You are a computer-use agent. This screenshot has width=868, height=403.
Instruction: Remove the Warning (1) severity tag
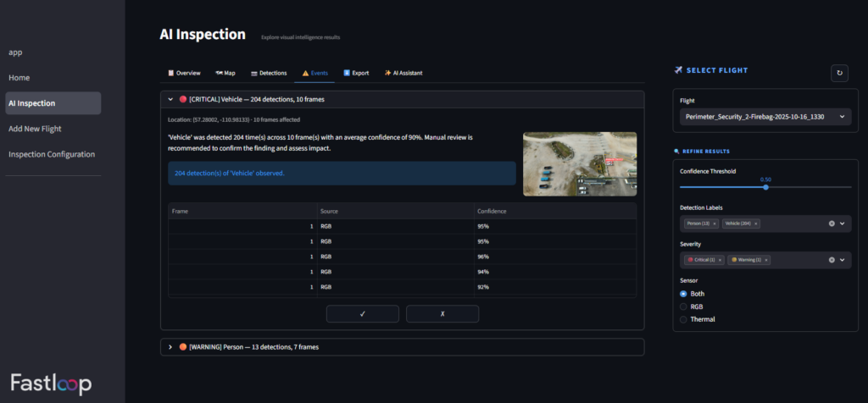pyautogui.click(x=765, y=260)
